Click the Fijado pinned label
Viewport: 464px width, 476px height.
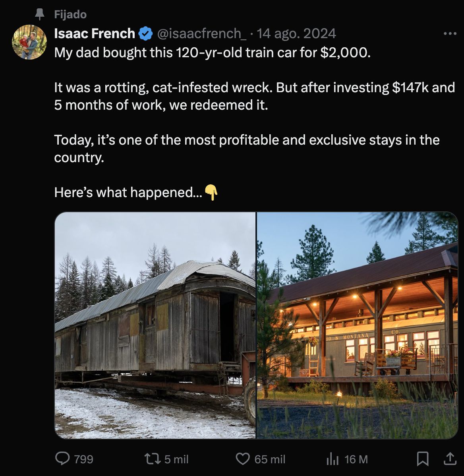pyautogui.click(x=70, y=14)
